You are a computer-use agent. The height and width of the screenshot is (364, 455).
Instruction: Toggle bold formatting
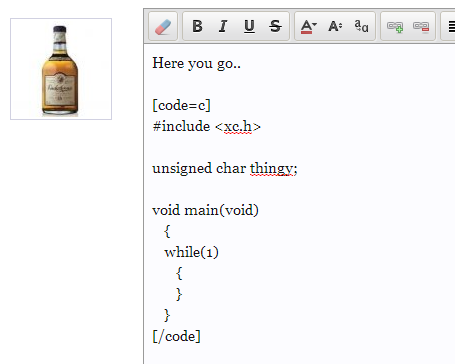[197, 26]
